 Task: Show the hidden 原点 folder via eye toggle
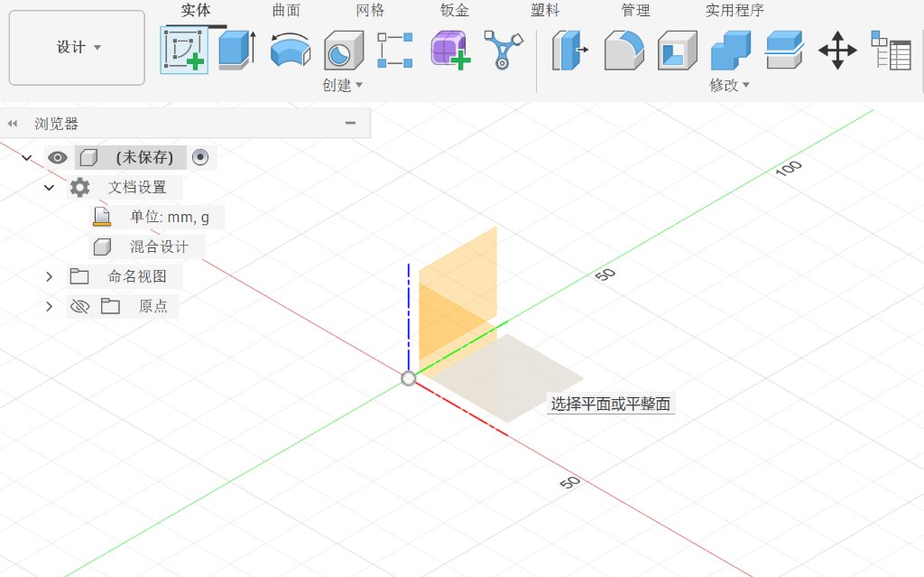point(79,305)
